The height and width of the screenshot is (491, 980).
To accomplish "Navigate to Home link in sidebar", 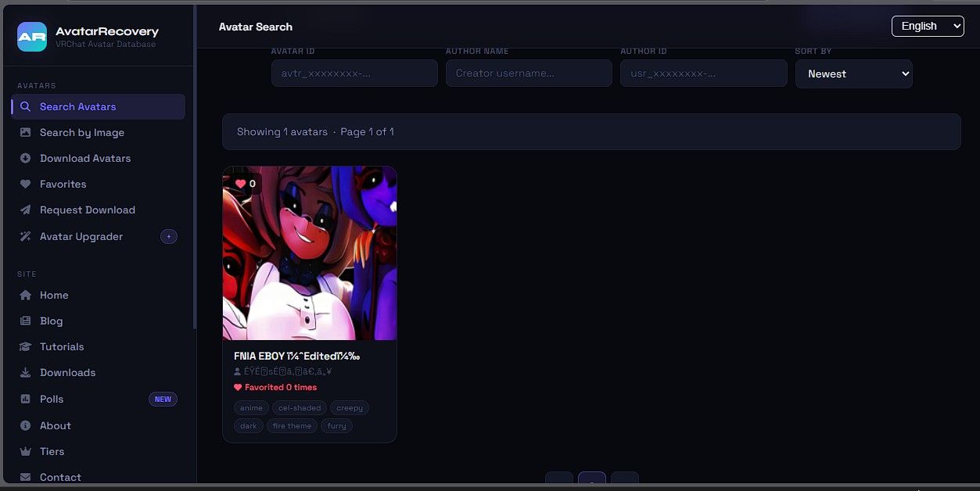I will tap(98, 295).
